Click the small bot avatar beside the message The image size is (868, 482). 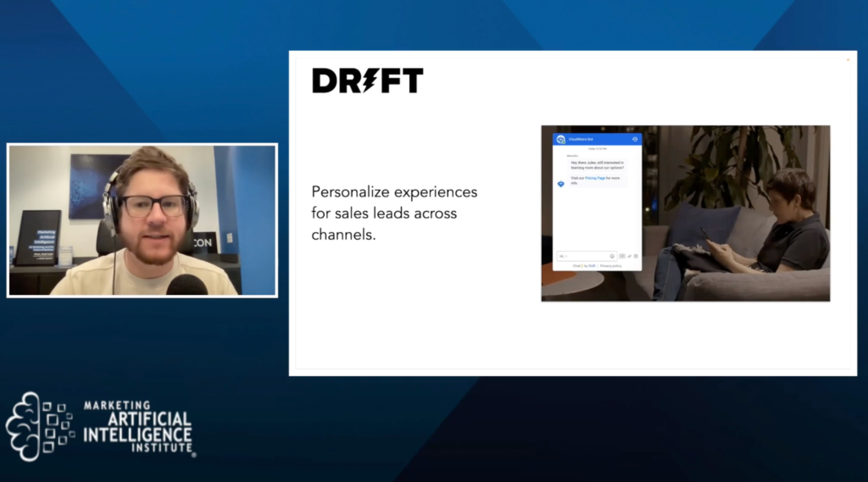tap(560, 183)
